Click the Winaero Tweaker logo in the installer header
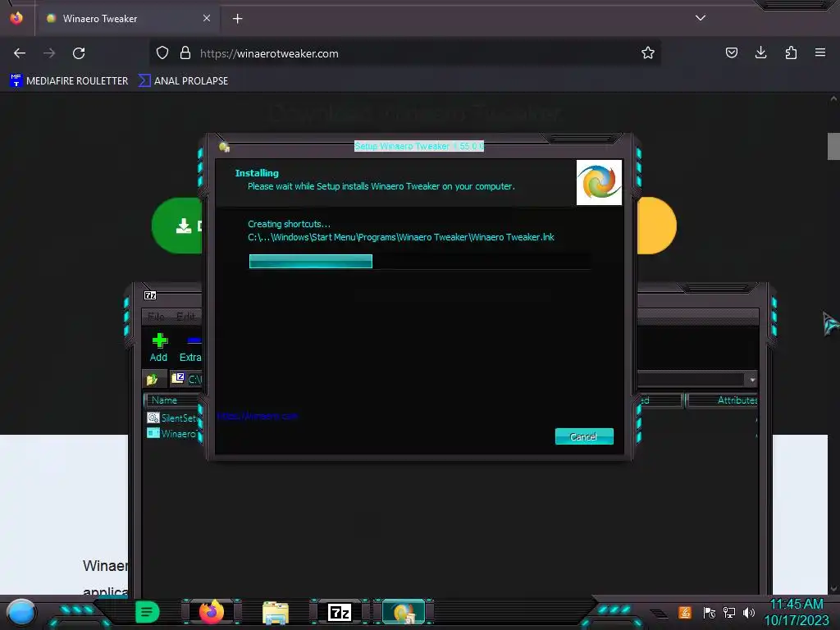The image size is (840, 630). point(599,182)
